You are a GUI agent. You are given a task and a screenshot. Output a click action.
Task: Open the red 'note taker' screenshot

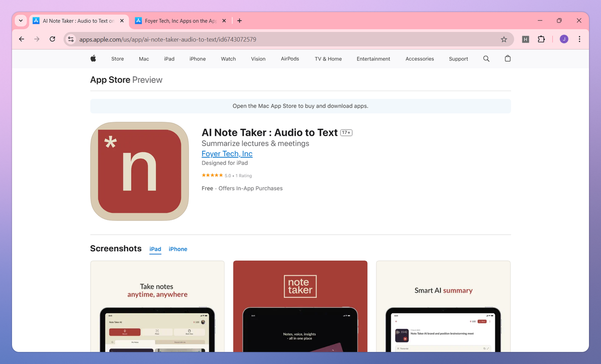[300, 306]
